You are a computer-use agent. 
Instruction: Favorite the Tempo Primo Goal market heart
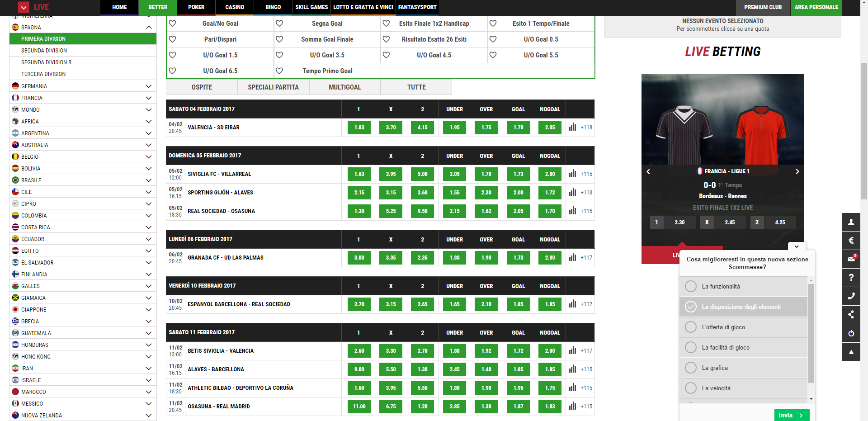pyautogui.click(x=279, y=71)
